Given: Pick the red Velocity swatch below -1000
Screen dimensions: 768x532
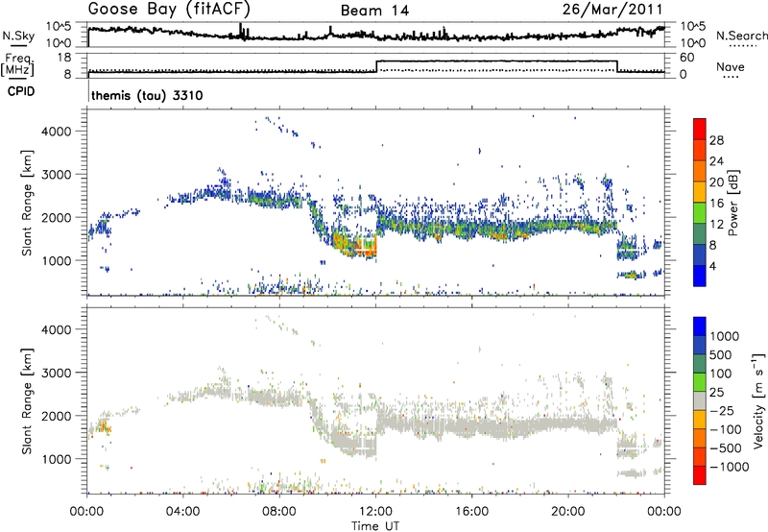Looking at the screenshot, I should click(x=700, y=475).
